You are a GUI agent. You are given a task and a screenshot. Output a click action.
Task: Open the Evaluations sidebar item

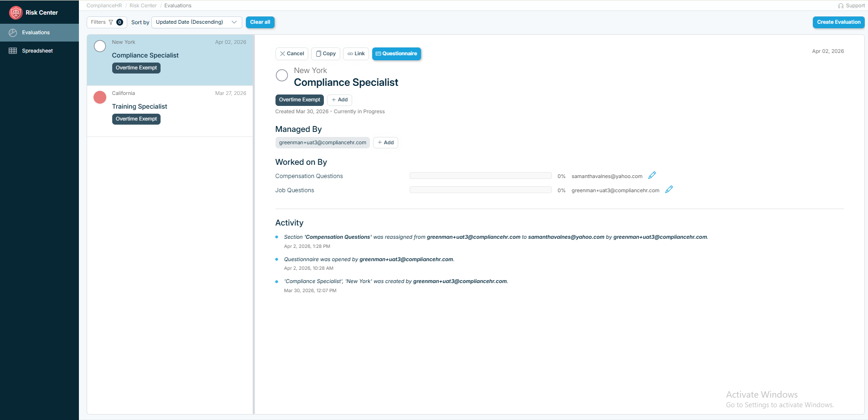point(36,32)
